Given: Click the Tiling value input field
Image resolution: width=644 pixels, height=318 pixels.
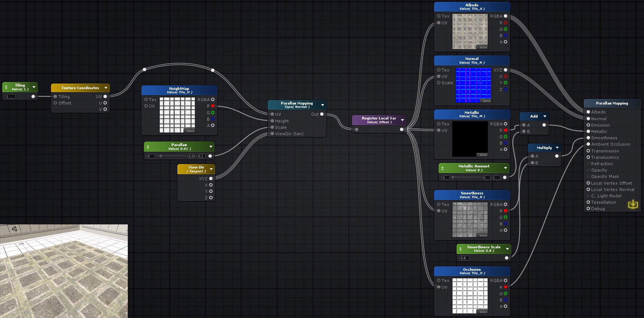Looking at the screenshot, I should 10,96.
